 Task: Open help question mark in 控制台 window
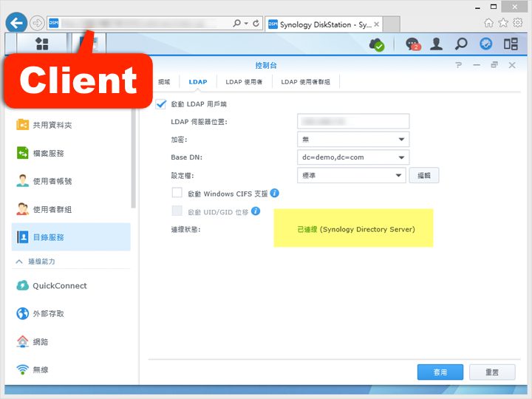coord(459,65)
